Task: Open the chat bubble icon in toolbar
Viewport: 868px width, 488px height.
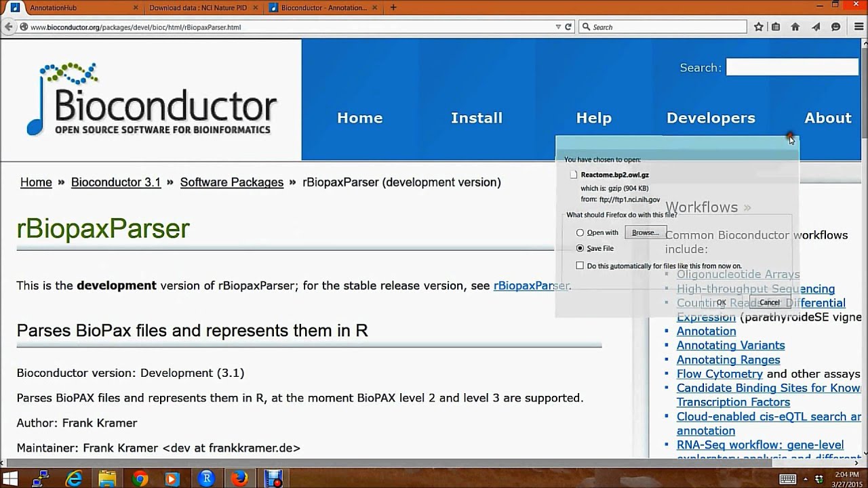Action: (836, 27)
